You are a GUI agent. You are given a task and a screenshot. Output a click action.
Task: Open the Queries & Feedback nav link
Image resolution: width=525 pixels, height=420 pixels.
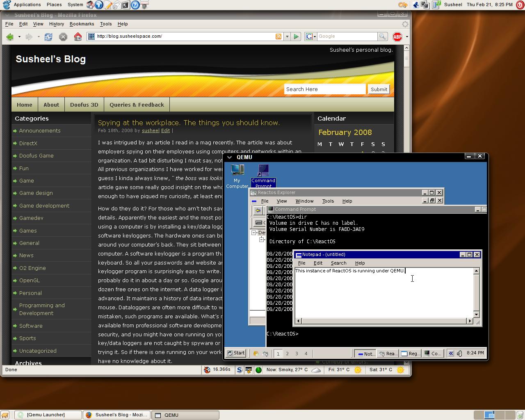pyautogui.click(x=137, y=105)
